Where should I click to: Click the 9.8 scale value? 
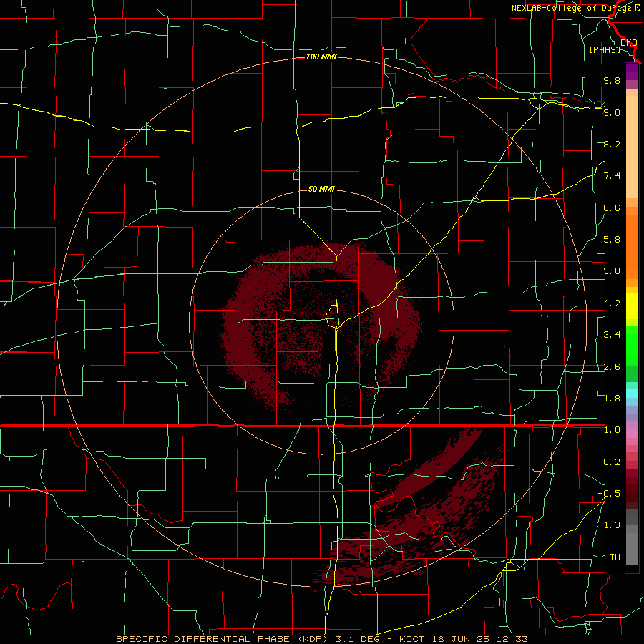coord(612,80)
